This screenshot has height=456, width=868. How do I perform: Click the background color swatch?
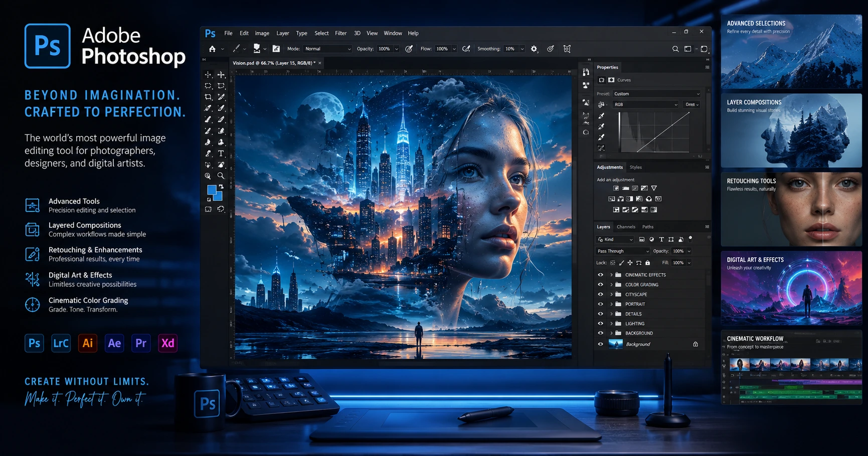(219, 197)
